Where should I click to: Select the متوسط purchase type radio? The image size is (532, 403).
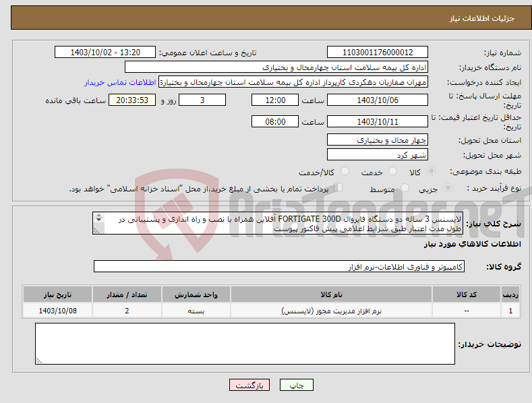click(405, 187)
